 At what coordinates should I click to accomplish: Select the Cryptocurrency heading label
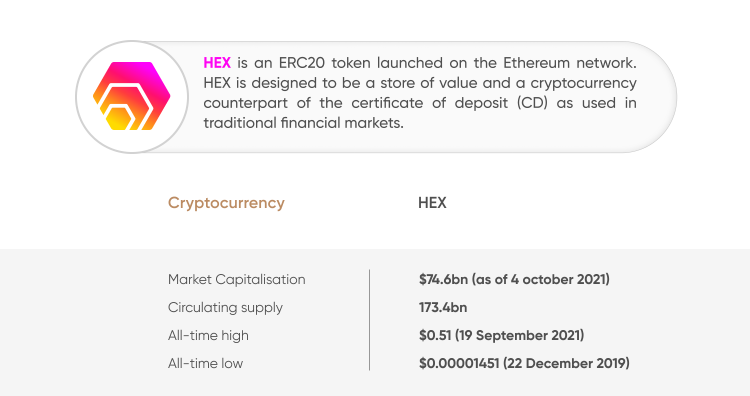click(x=226, y=203)
